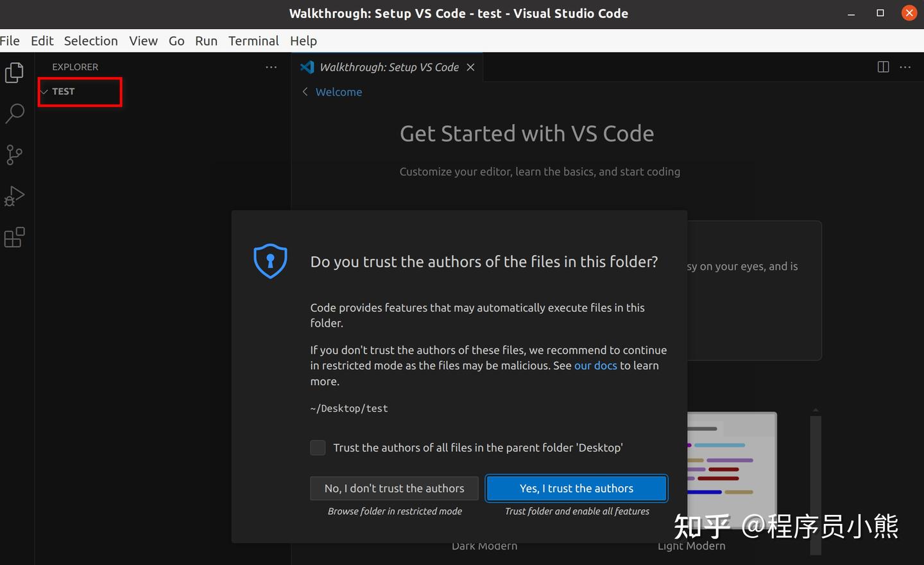Click the VS Code logo on walkthrough tab

tap(307, 67)
